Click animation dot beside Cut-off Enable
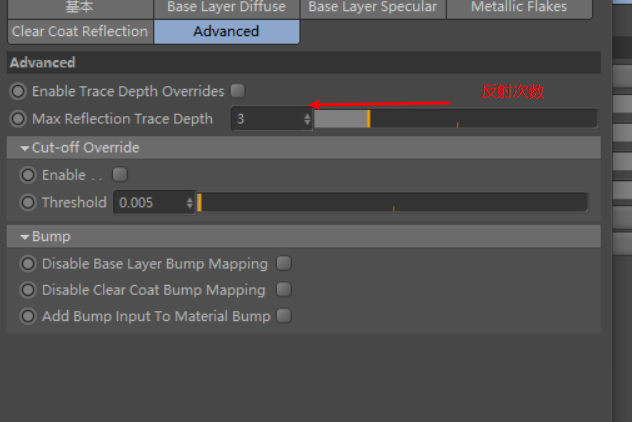632x422 pixels. (28, 175)
